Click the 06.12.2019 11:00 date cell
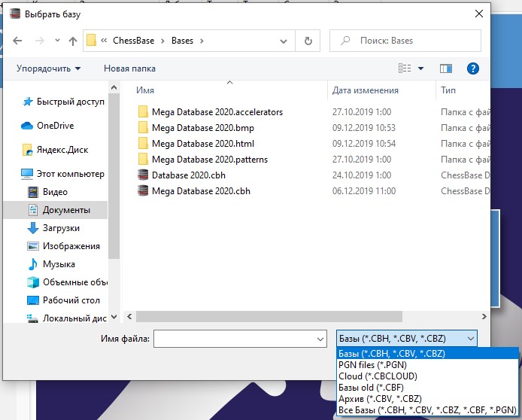Image resolution: width=522 pixels, height=420 pixels. [x=364, y=191]
